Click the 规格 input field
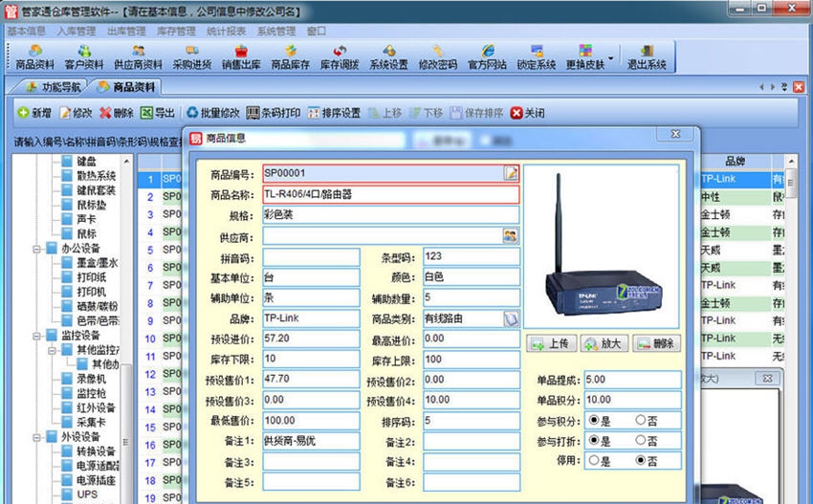 (391, 214)
